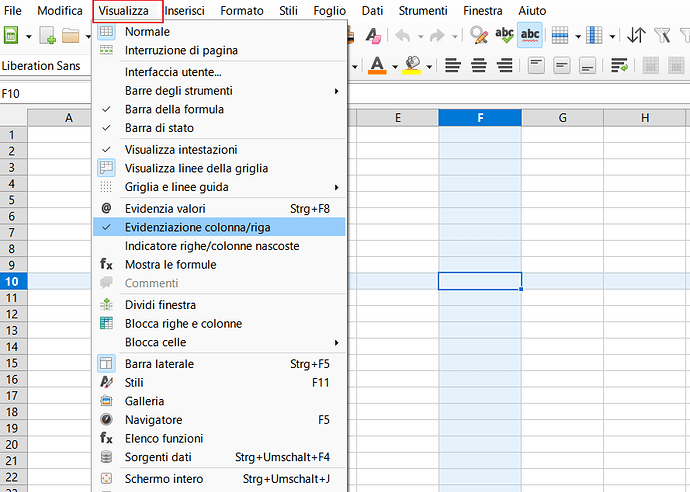Click the Wrap Text icon
The width and height of the screenshot is (690, 492).
point(619,66)
